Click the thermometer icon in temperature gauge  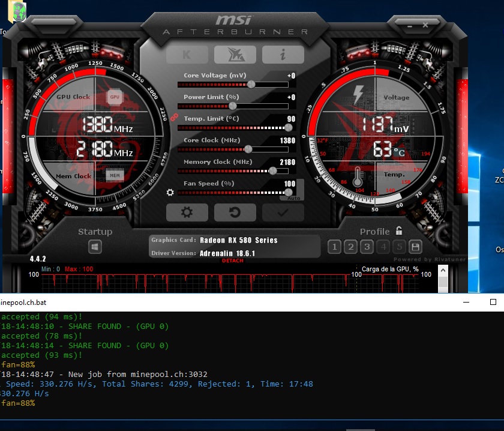tap(358, 177)
